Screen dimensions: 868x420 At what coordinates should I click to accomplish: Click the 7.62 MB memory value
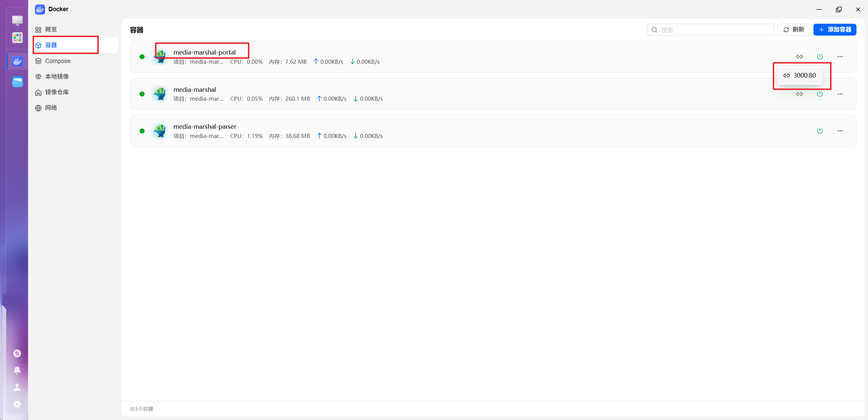click(296, 62)
